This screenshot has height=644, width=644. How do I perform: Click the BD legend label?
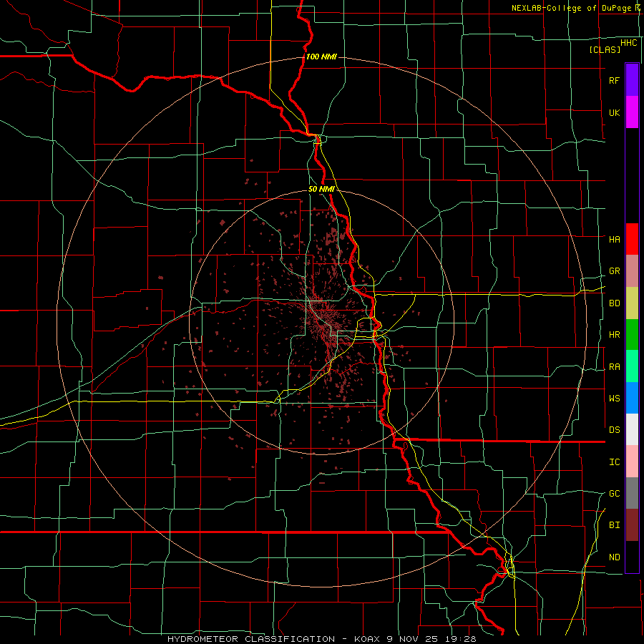click(614, 303)
